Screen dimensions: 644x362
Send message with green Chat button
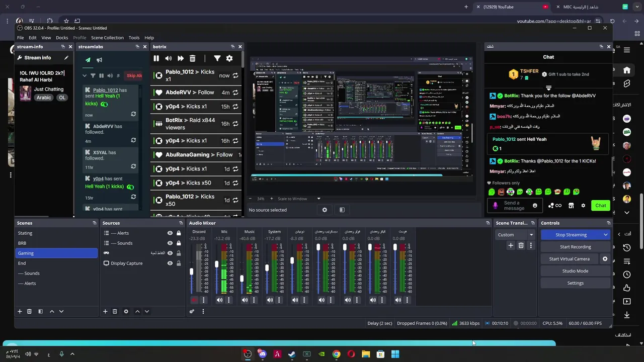coord(601,205)
